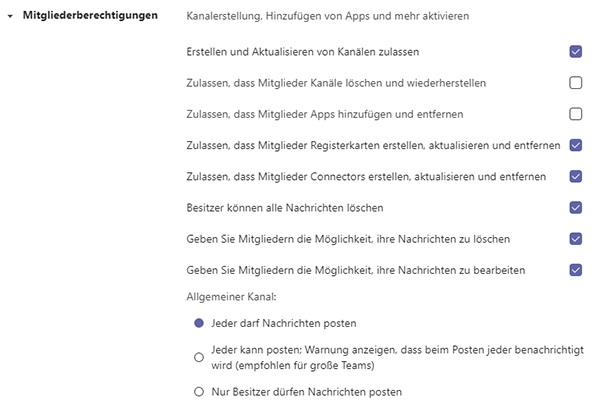
Task: Select 'Jeder darf Nachrichten posten' radio button
Action: click(199, 323)
